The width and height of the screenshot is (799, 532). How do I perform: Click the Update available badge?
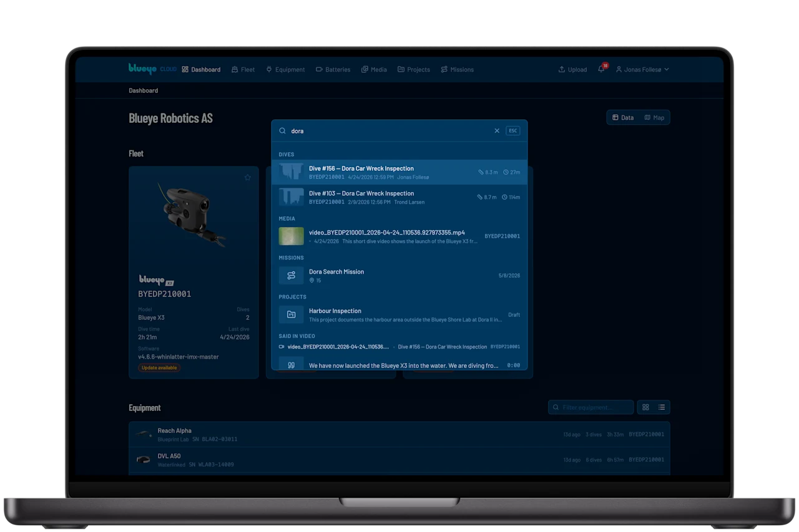(159, 367)
